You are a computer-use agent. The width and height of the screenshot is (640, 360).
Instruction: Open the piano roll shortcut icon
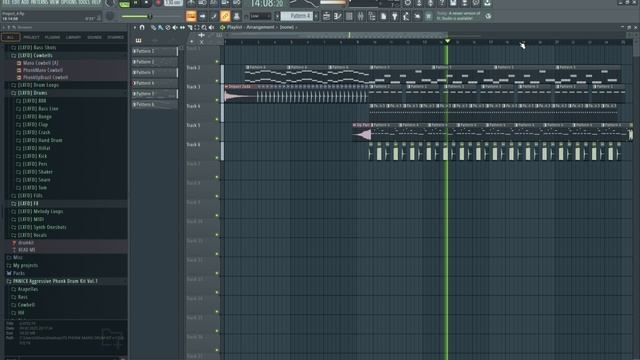tap(338, 16)
